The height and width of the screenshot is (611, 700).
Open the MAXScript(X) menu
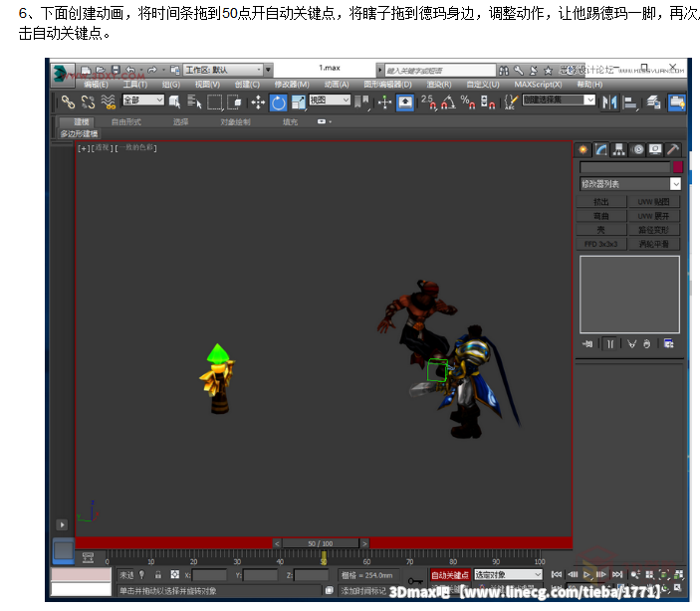[538, 85]
